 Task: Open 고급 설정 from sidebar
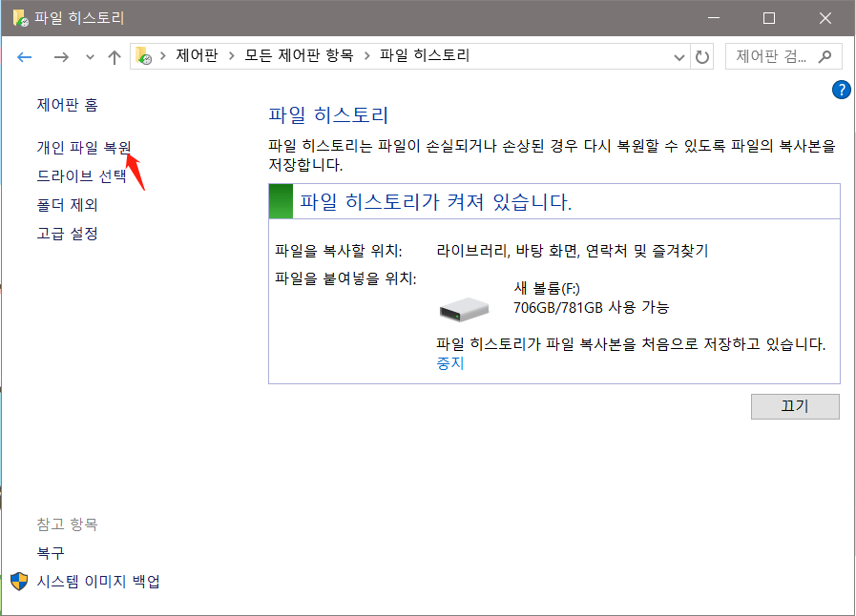point(70,233)
